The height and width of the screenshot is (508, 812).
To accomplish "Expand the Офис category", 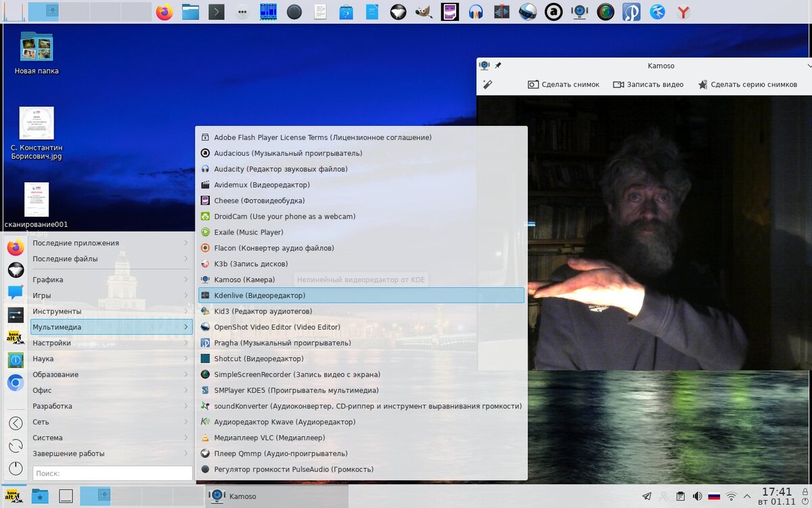I will [112, 390].
